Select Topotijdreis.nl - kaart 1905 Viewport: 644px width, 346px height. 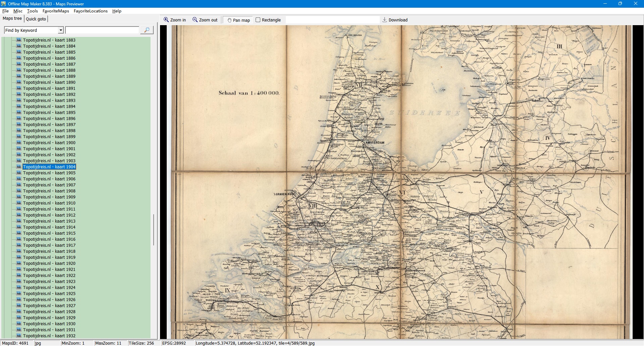click(x=49, y=173)
